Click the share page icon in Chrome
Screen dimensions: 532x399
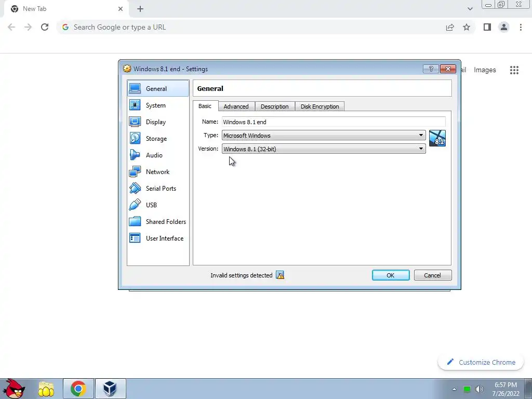pos(450,27)
